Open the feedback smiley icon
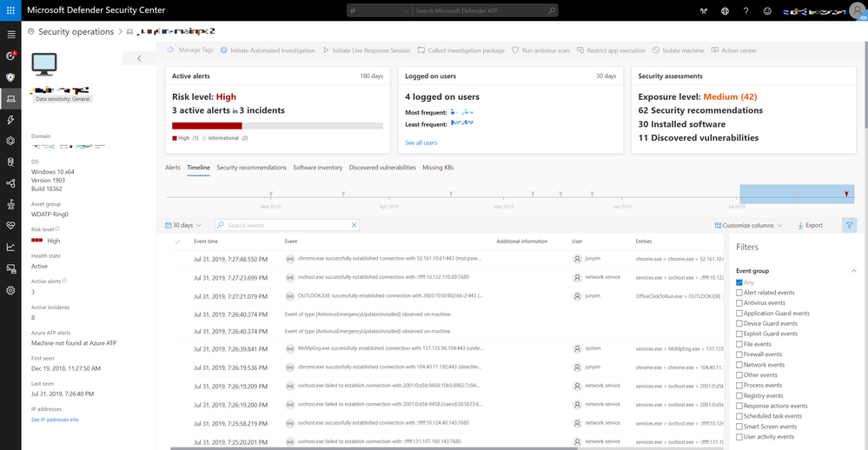 pyautogui.click(x=767, y=10)
